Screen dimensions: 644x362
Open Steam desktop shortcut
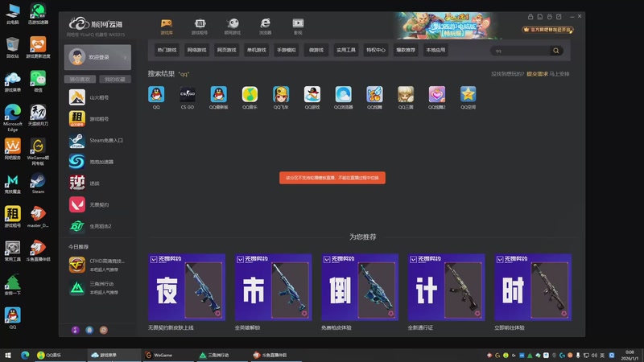coord(38,183)
